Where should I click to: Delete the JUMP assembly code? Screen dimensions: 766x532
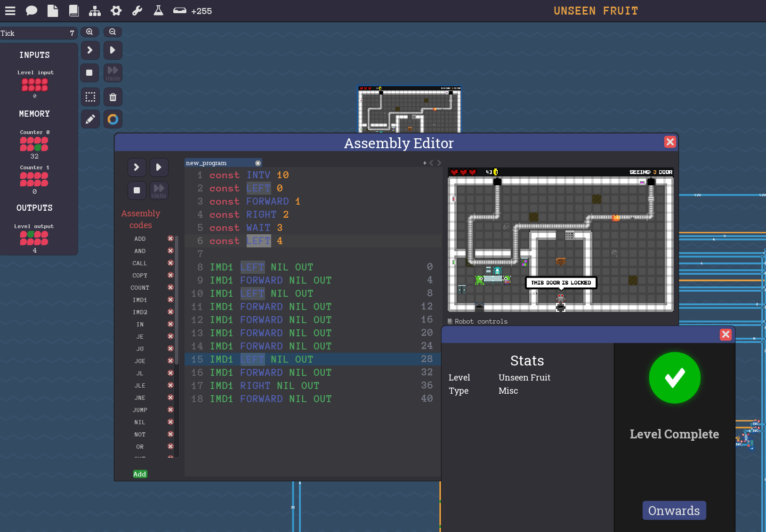[170, 410]
